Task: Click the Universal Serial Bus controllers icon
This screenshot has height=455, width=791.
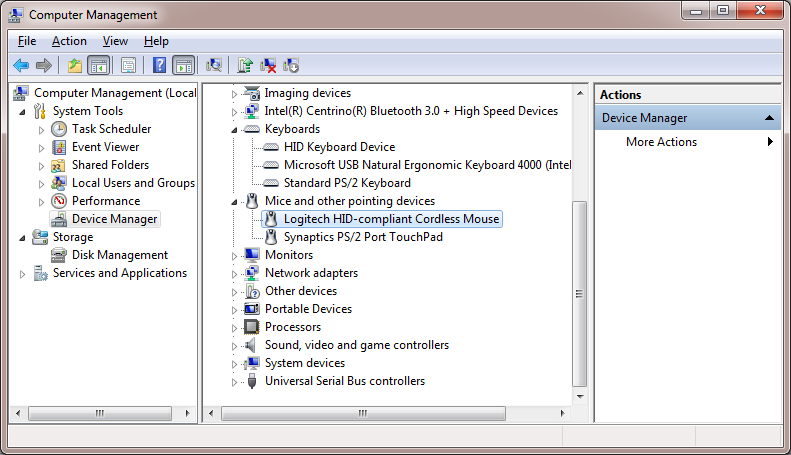Action: (252, 381)
